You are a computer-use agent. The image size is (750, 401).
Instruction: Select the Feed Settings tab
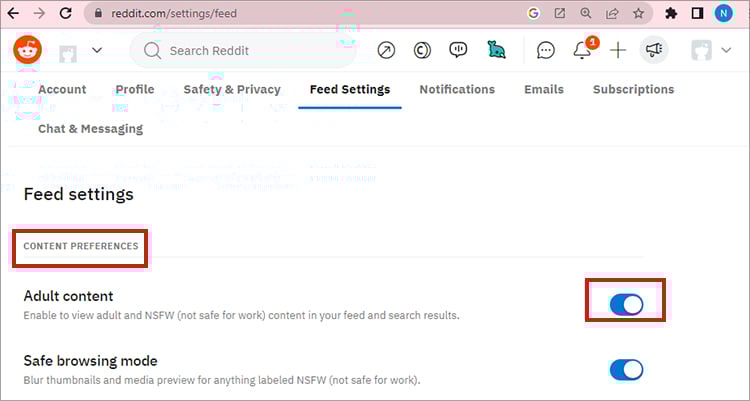point(350,89)
